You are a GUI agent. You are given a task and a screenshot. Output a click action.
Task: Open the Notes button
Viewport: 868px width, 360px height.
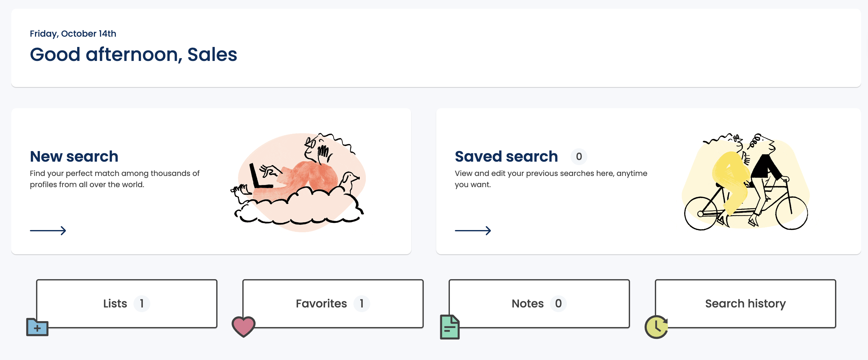[539, 303]
